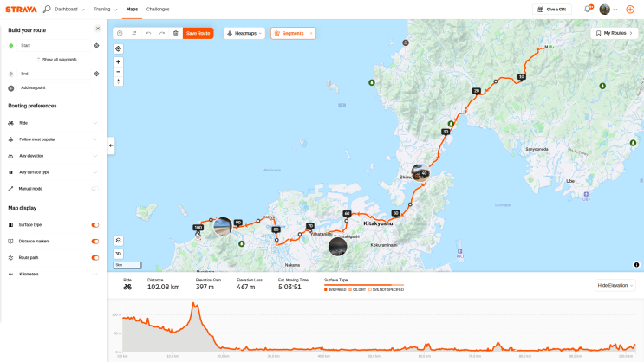The width and height of the screenshot is (644, 362).
Task: Click the Ride bicycle icon in stats bar
Action: 127,287
